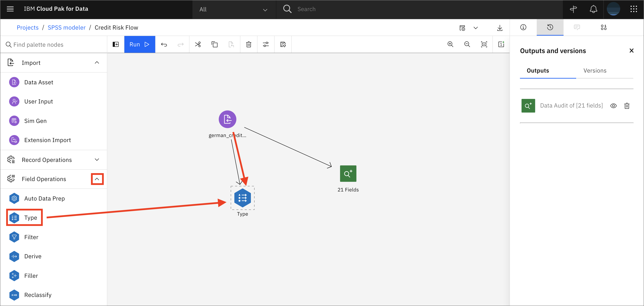
Task: Click the undo arrow icon
Action: point(164,44)
